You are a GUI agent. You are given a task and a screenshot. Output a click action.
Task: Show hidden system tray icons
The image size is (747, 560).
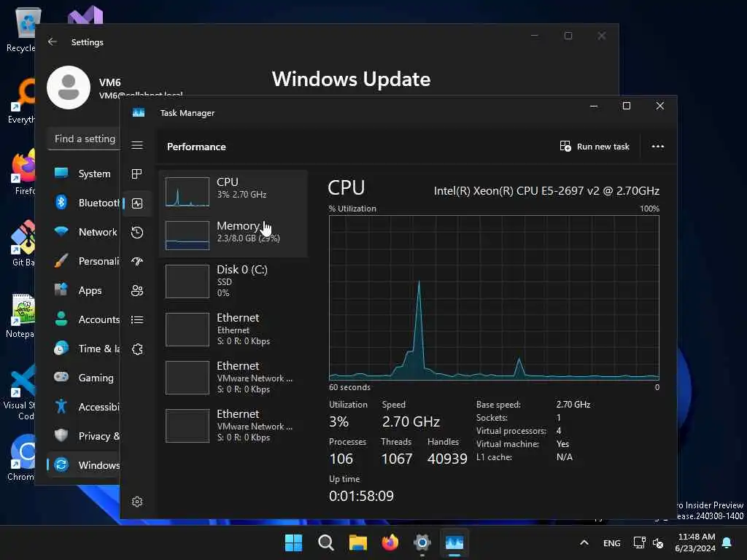(584, 542)
